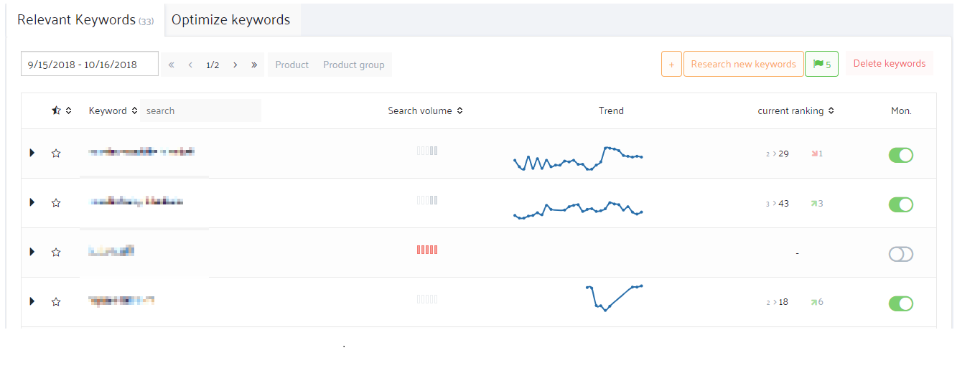Screen dimensions: 980x368
Task: Click the date range field 9/15/2018 - 10/16/2018
Action: 90,64
